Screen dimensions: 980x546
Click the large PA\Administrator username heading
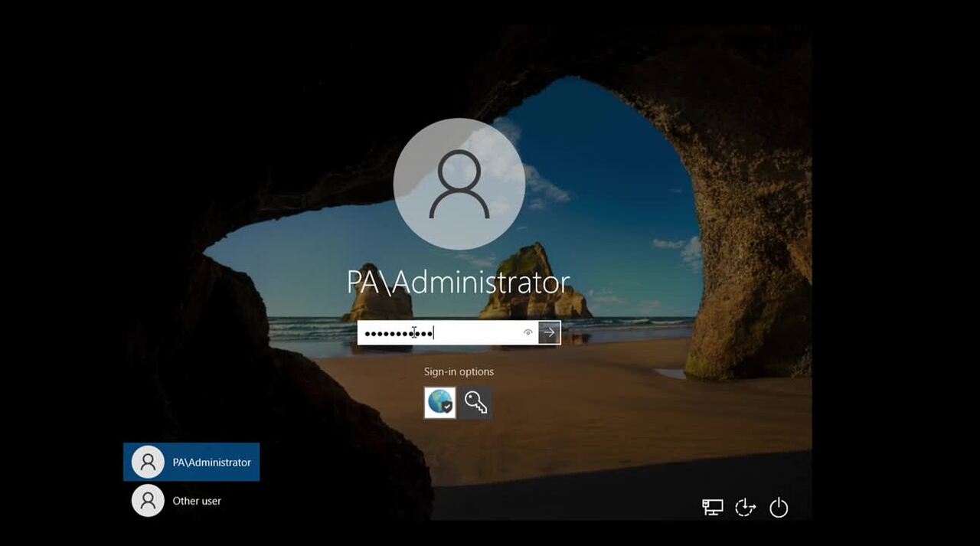pyautogui.click(x=459, y=283)
